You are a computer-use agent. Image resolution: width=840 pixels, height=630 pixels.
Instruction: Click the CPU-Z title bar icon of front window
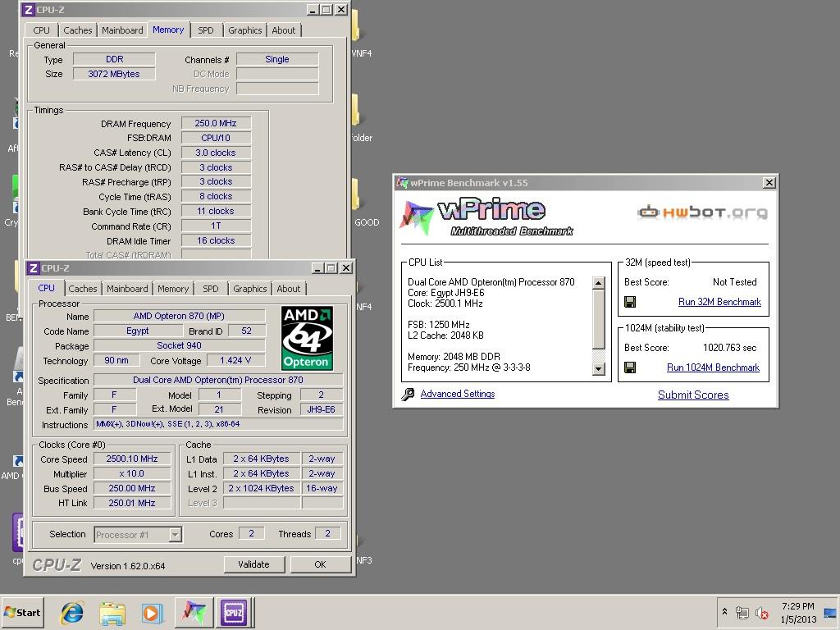pyautogui.click(x=33, y=268)
